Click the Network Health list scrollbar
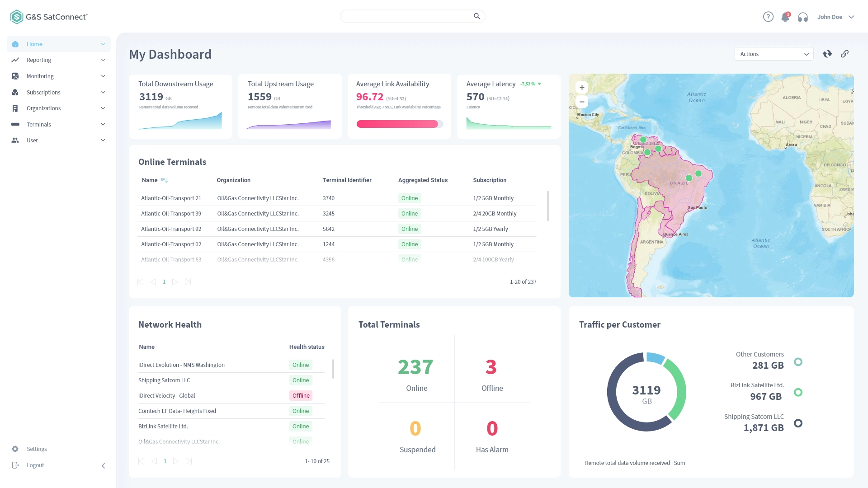 (333, 369)
